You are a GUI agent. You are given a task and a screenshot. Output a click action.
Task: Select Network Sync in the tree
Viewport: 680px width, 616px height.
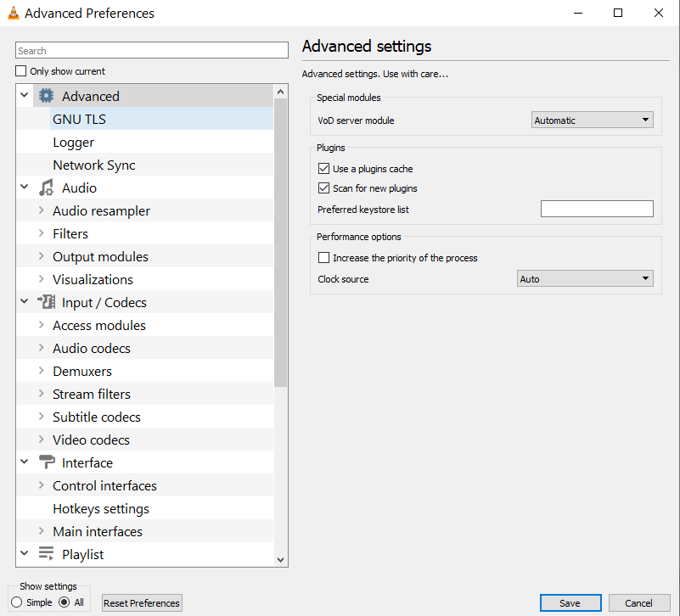(94, 165)
